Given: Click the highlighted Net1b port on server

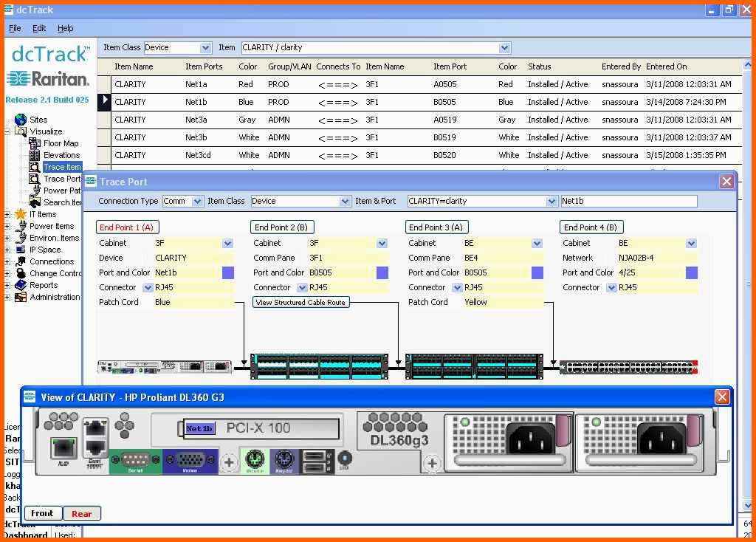Looking at the screenshot, I should (x=199, y=428).
